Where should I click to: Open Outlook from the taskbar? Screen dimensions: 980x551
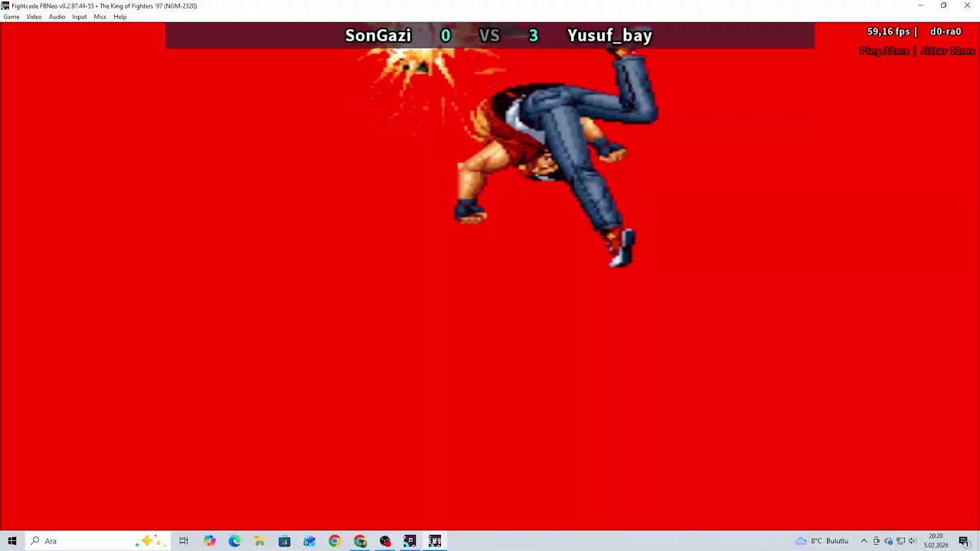click(309, 541)
